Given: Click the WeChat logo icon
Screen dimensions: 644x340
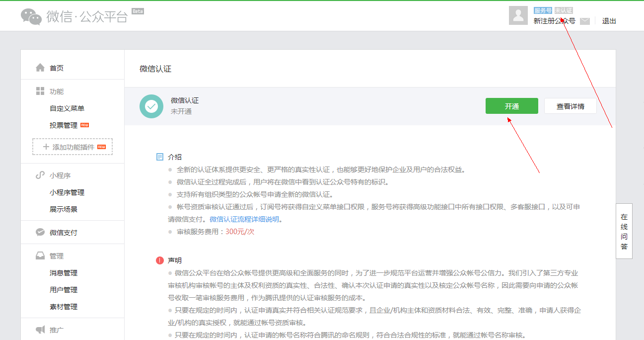Looking at the screenshot, I should [x=31, y=16].
